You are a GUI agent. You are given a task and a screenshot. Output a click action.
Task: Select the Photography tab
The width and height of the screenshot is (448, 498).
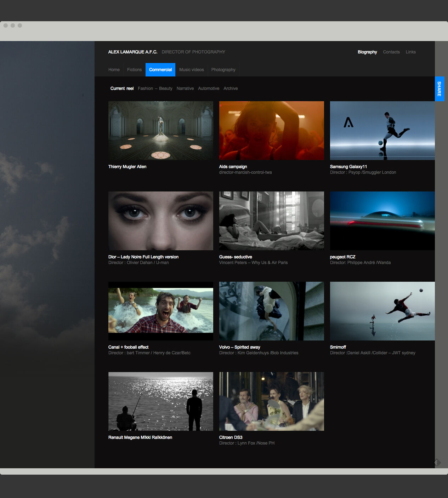[x=223, y=70]
